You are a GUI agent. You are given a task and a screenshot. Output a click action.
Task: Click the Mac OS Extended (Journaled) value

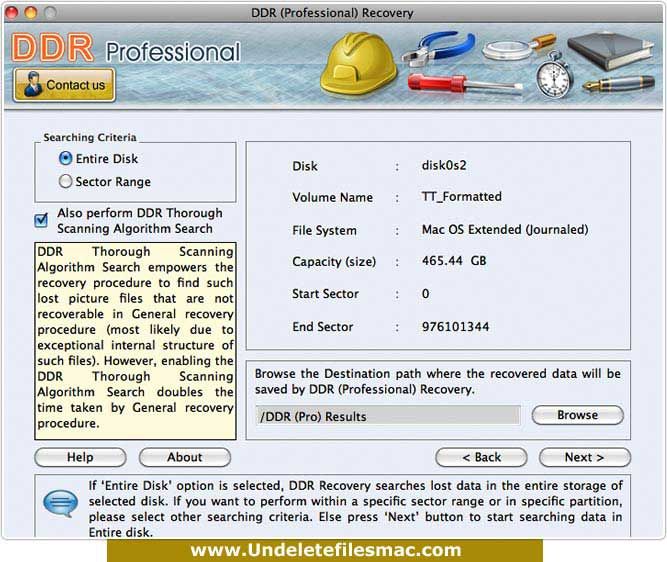(x=505, y=230)
